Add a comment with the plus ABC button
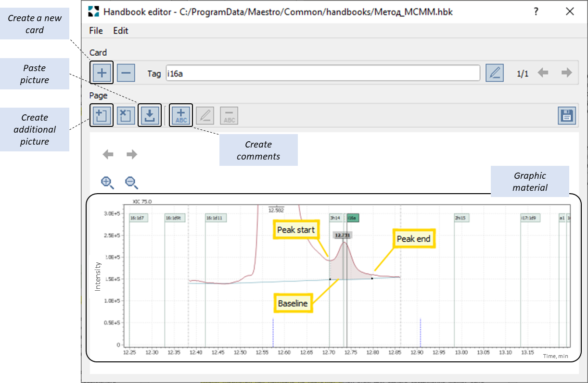The image size is (588, 383). click(181, 115)
